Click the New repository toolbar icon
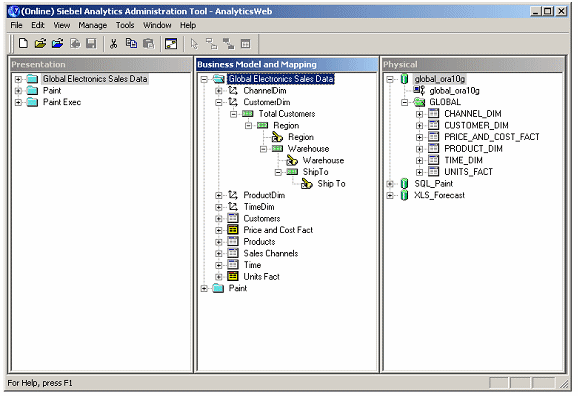This screenshot has height=396, width=578. (x=23, y=44)
